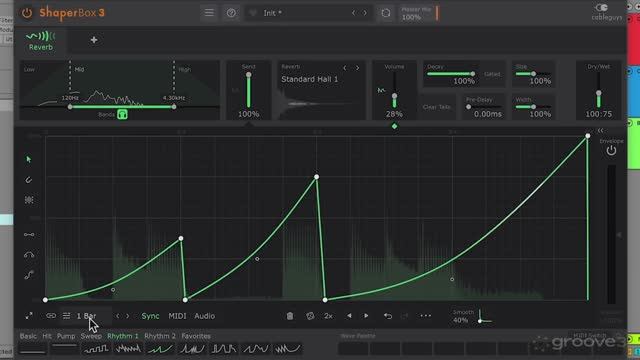Click previous LFO length arrow

pyautogui.click(x=118, y=316)
